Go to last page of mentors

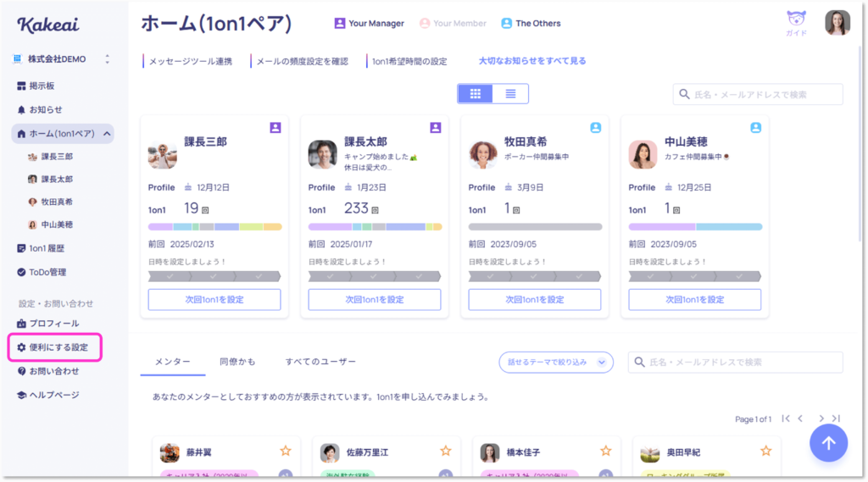[x=837, y=419]
